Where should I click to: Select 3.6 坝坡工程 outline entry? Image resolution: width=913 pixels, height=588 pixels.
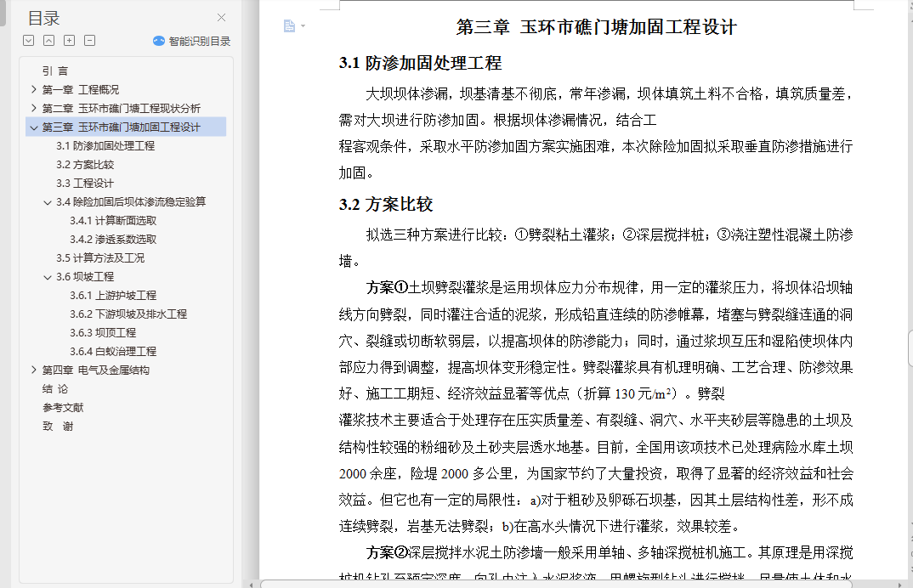pos(85,276)
